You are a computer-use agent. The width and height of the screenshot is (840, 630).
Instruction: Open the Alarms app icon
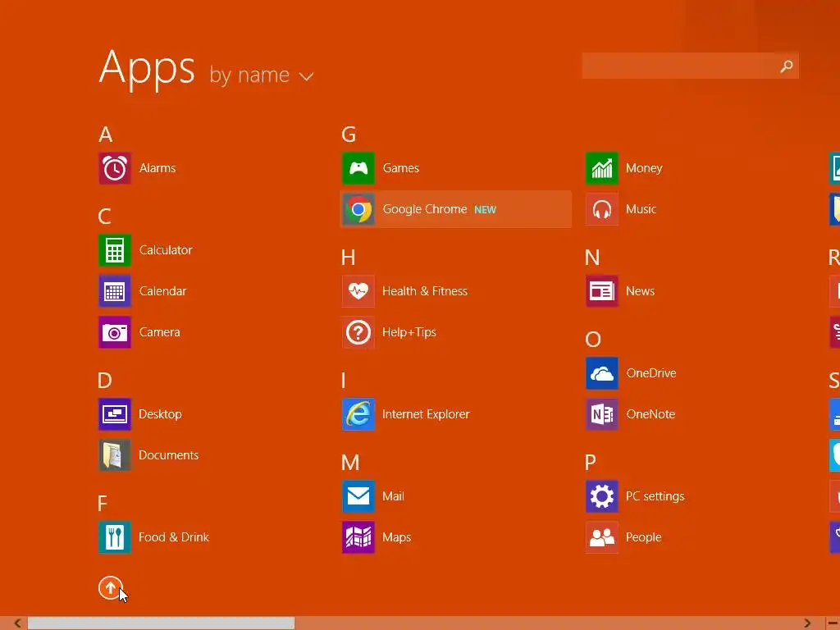tap(115, 168)
